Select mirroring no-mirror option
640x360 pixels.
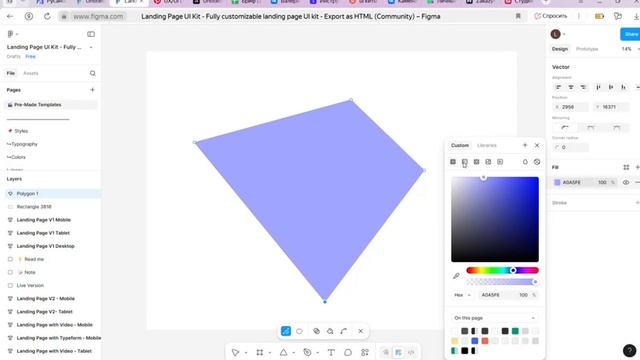click(x=565, y=128)
